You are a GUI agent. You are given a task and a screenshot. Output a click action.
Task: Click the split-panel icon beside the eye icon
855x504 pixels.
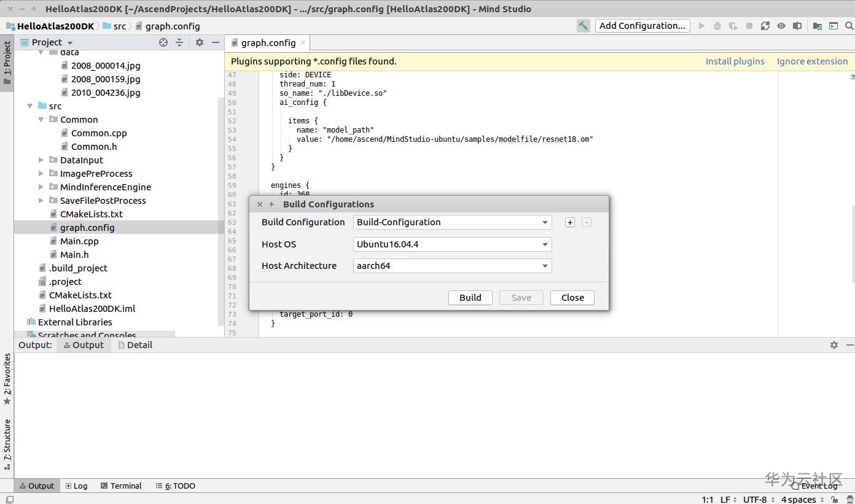click(797, 26)
